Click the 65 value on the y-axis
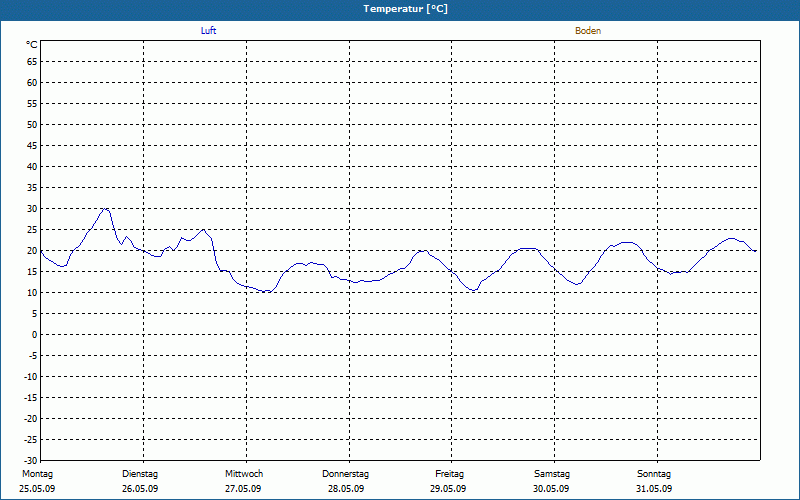The width and height of the screenshot is (800, 500). click(x=32, y=62)
